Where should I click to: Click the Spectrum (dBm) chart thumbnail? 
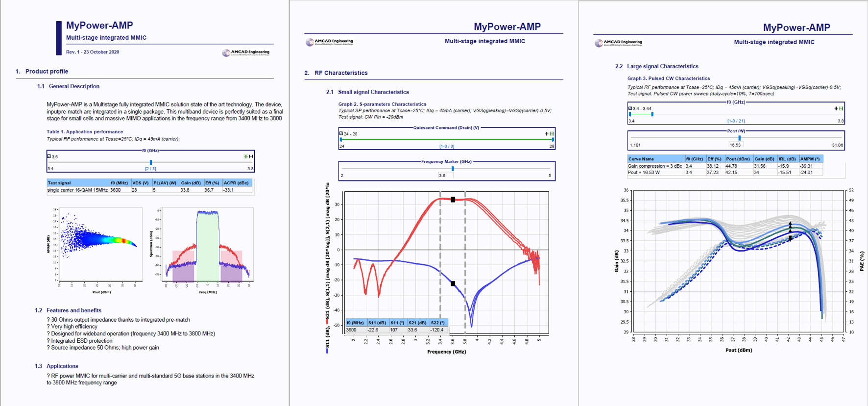(x=202, y=250)
